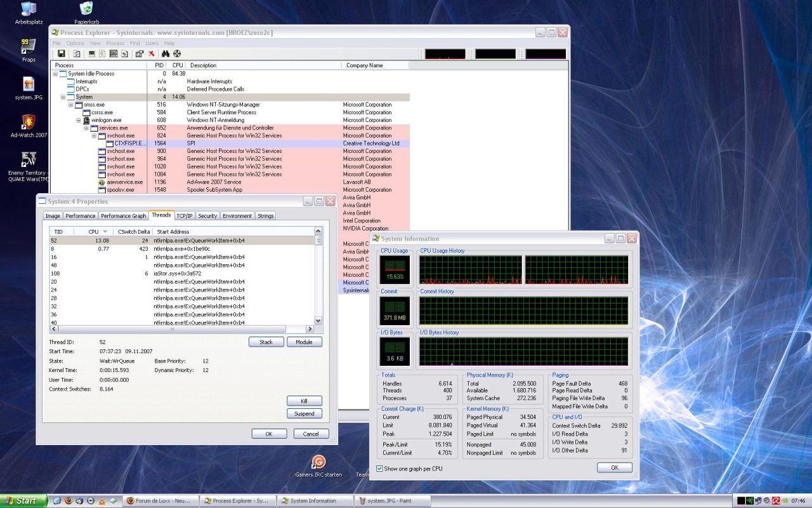Click the crosshair Find Window's Process icon
The width and height of the screenshot is (812, 508).
177,54
